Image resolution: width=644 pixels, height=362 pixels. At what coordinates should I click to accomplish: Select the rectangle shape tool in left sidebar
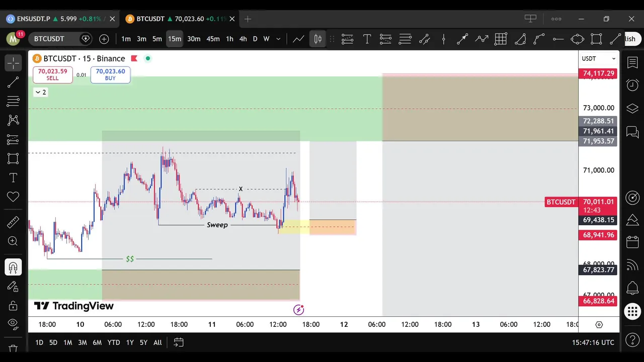(13, 158)
